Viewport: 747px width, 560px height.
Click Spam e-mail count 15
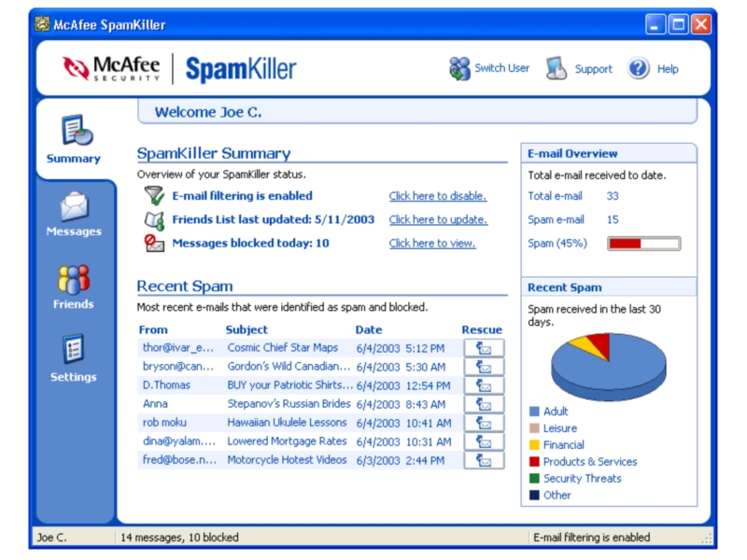point(613,219)
